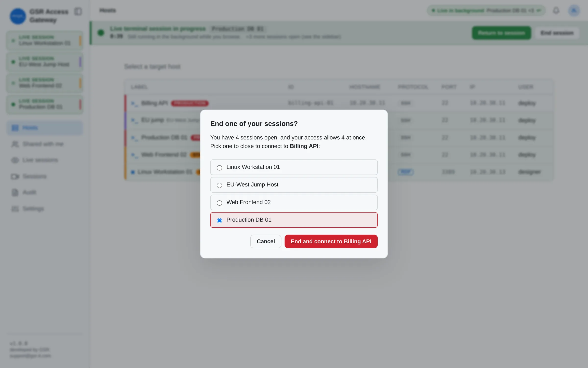Click the Production DB 01 row terminal icon
The width and height of the screenshot is (588, 368).
tap(135, 138)
